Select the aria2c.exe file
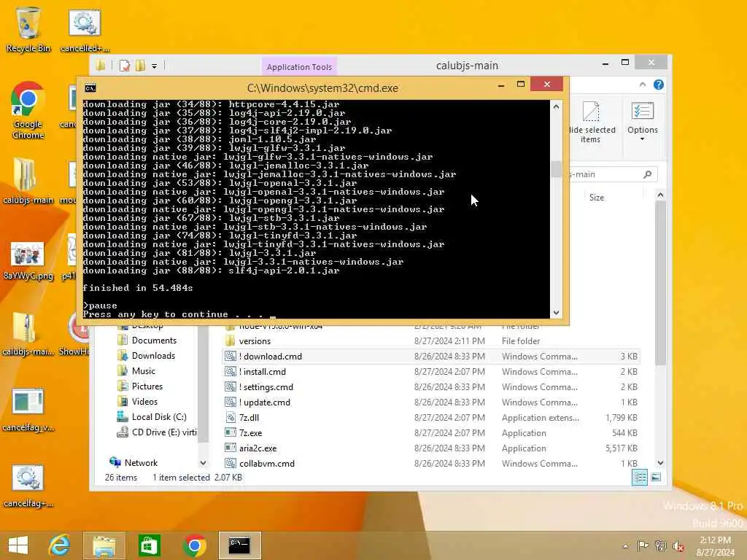 coord(430,448)
